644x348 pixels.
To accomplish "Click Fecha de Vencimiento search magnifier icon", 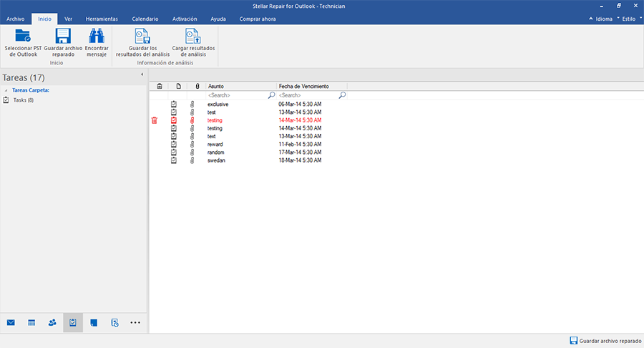I will [x=342, y=95].
